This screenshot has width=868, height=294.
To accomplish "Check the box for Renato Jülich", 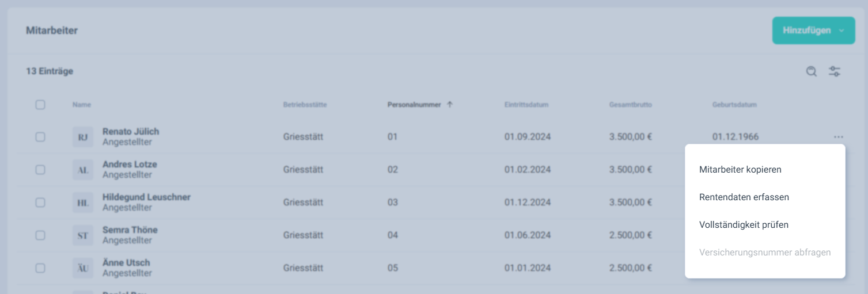I will (x=40, y=137).
